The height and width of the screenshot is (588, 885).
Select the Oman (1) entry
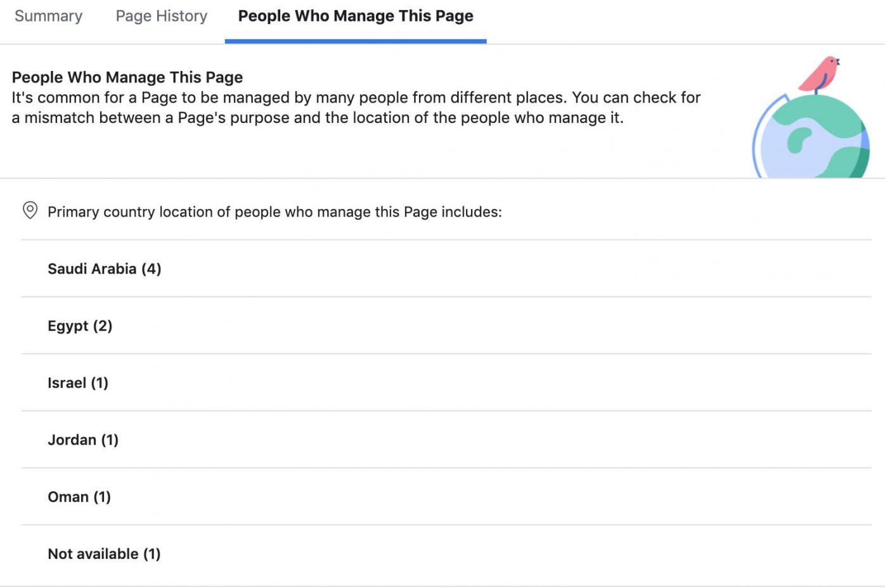coord(79,497)
